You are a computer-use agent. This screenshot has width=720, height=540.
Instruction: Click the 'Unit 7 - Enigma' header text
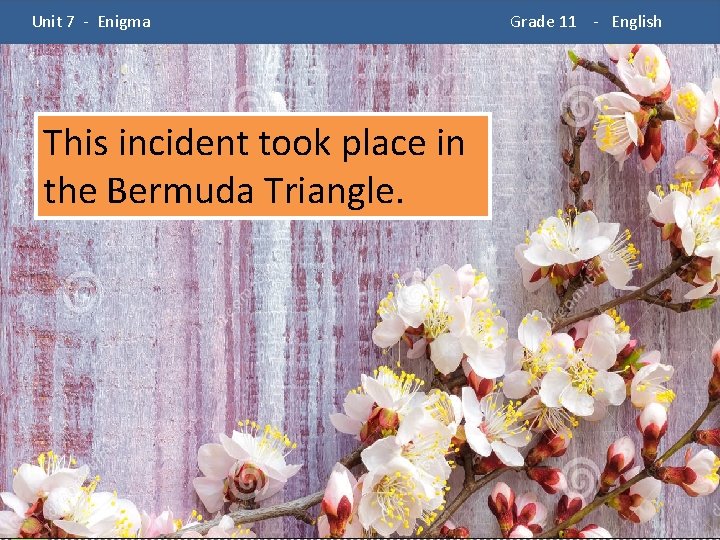click(x=91, y=22)
